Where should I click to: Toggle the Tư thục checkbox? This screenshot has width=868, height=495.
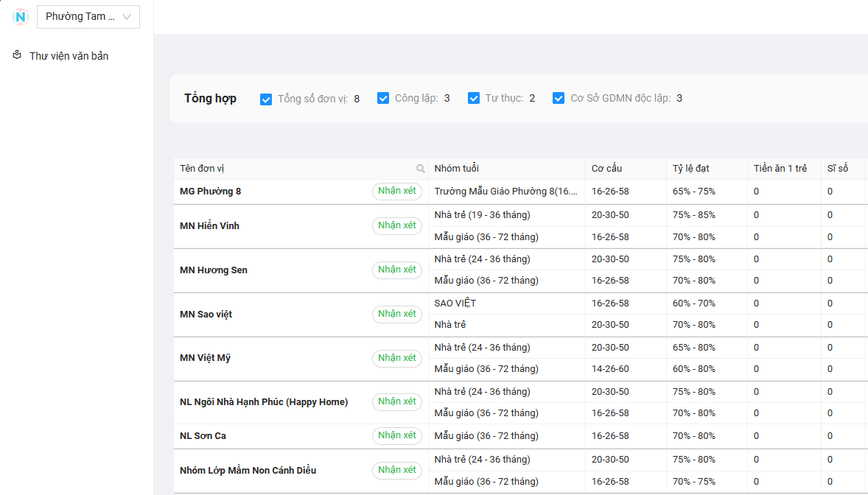(x=474, y=98)
